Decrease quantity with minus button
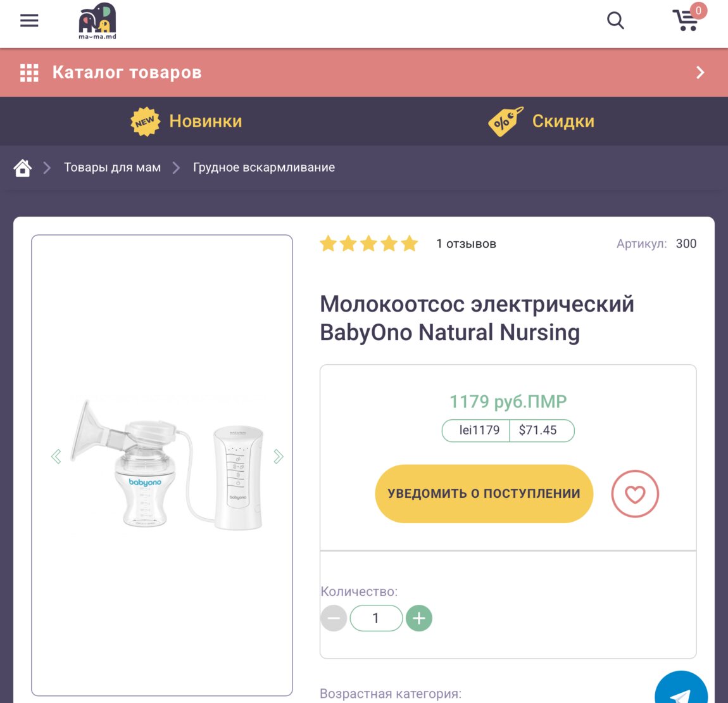 (334, 618)
